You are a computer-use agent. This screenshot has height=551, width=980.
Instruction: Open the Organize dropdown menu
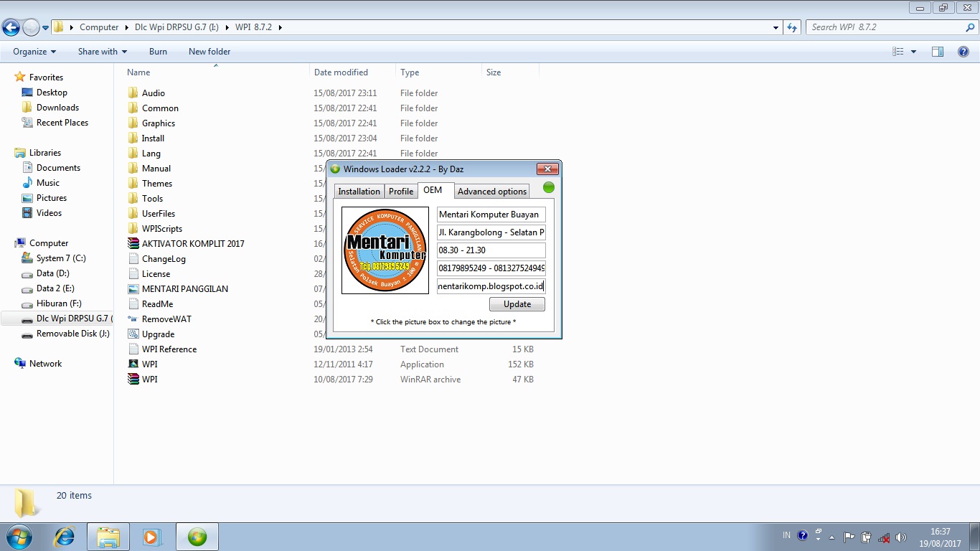[x=34, y=52]
